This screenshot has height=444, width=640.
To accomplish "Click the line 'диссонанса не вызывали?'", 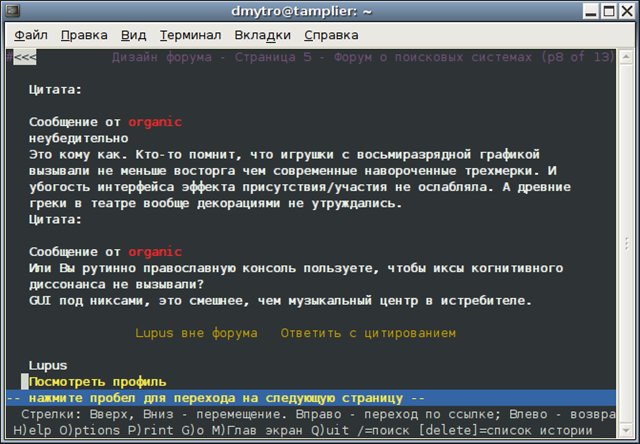I will pos(116,284).
